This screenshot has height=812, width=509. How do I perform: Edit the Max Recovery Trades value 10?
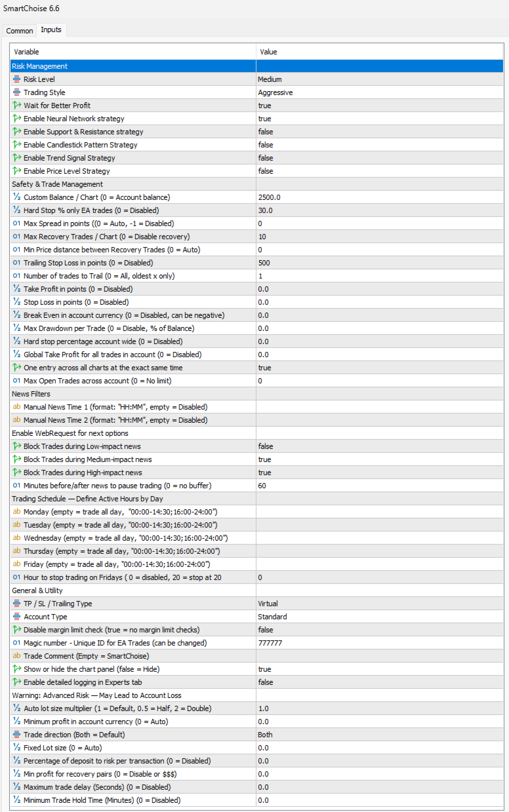pos(380,237)
